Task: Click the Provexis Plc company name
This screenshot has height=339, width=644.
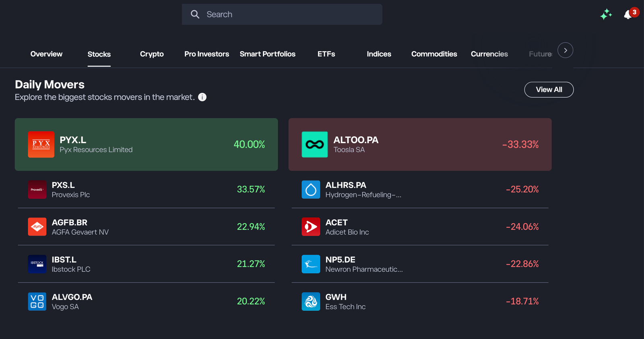Action: 71,195
